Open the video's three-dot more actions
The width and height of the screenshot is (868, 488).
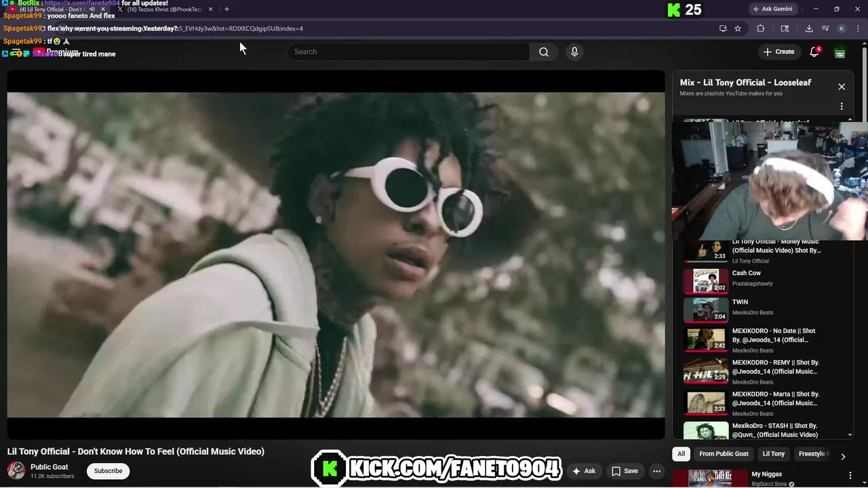[x=656, y=471]
